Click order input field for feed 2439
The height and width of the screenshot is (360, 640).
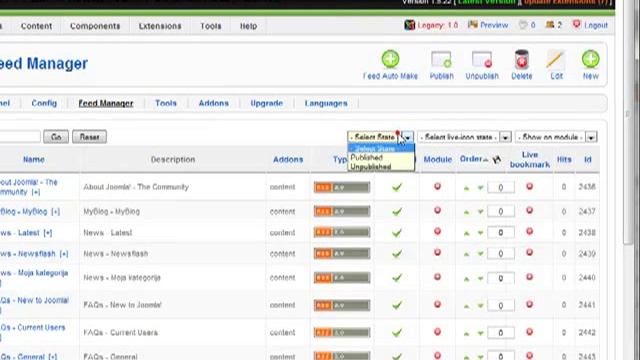pos(501,253)
